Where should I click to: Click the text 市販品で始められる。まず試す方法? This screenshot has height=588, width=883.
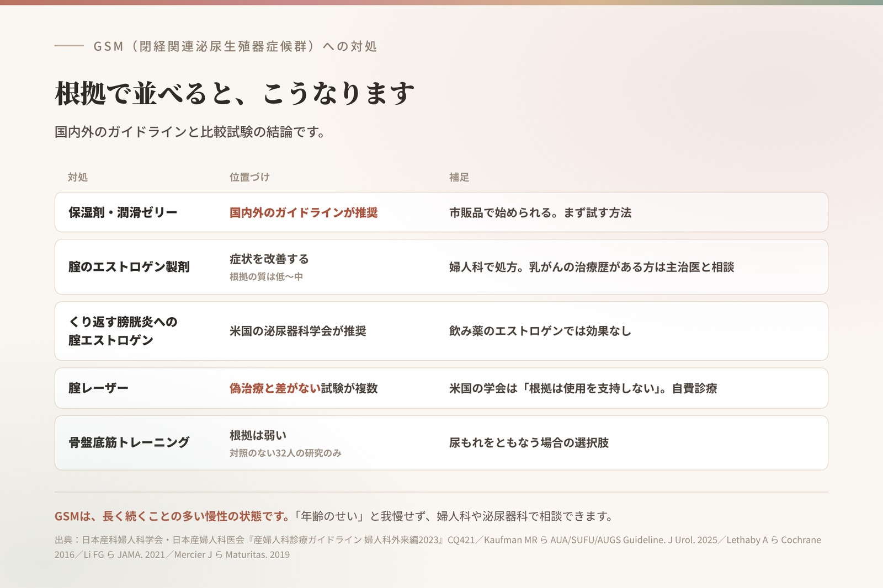click(x=540, y=212)
